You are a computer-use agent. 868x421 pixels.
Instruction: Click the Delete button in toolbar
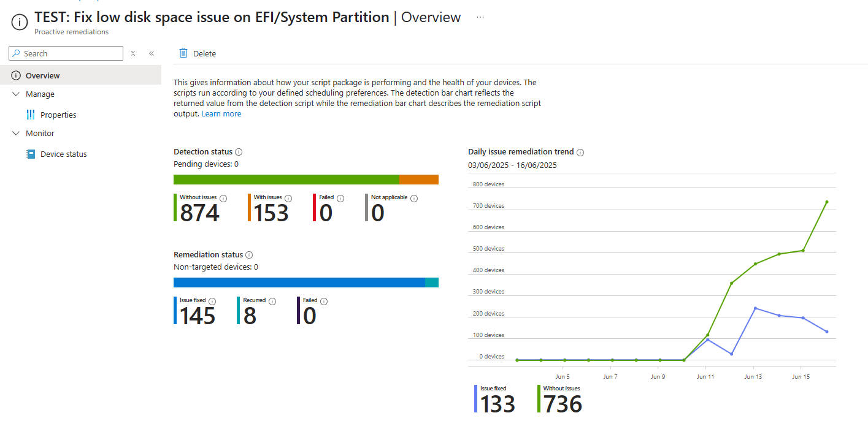point(198,53)
